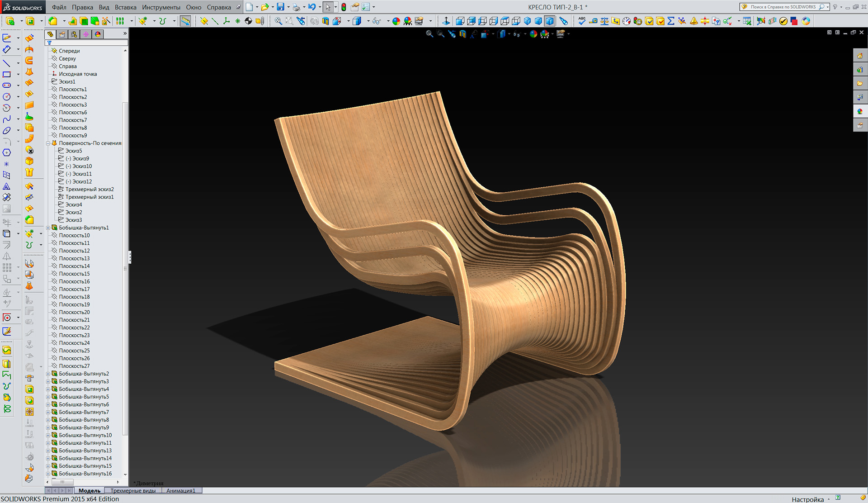Click the Настройка status bar label

807,499
